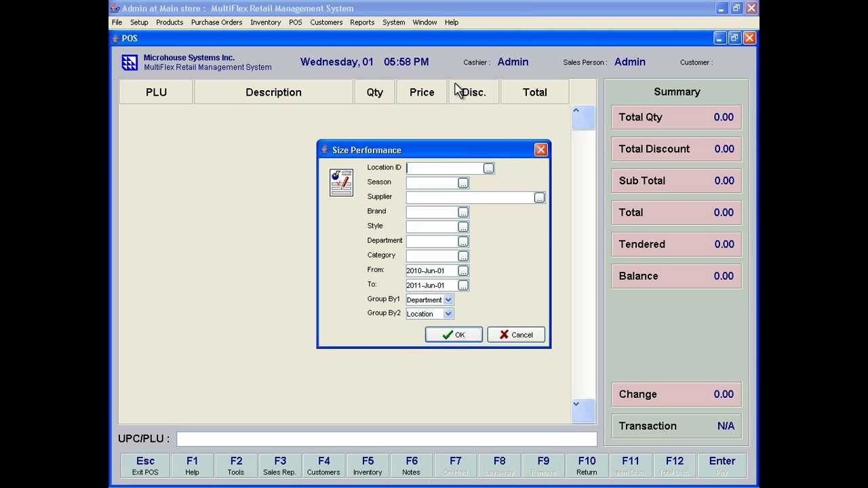This screenshot has width=868, height=488.
Task: Click the Esc Exit POS button
Action: pyautogui.click(x=146, y=466)
